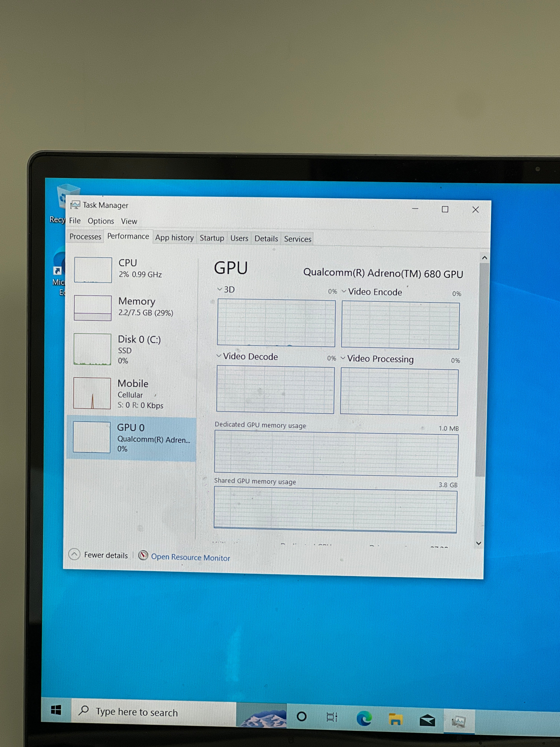This screenshot has width=560, height=747.
Task: Click the GPU heading text
Action: click(x=231, y=268)
